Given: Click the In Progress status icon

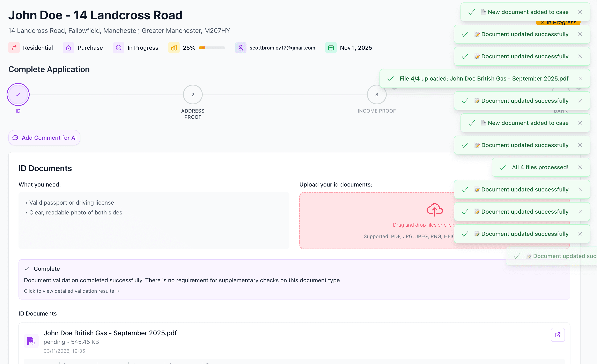Looking at the screenshot, I should click(118, 48).
